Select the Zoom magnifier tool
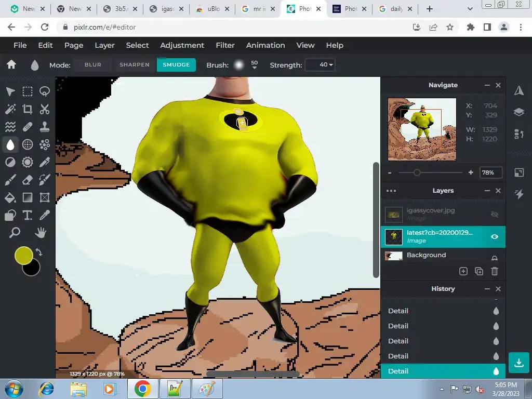532x399 pixels. [x=15, y=233]
